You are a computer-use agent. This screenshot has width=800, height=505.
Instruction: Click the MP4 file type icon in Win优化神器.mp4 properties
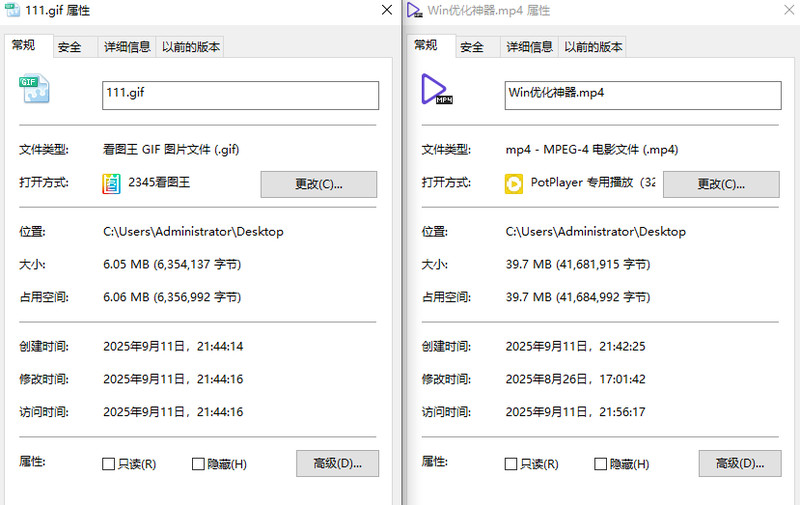[437, 89]
